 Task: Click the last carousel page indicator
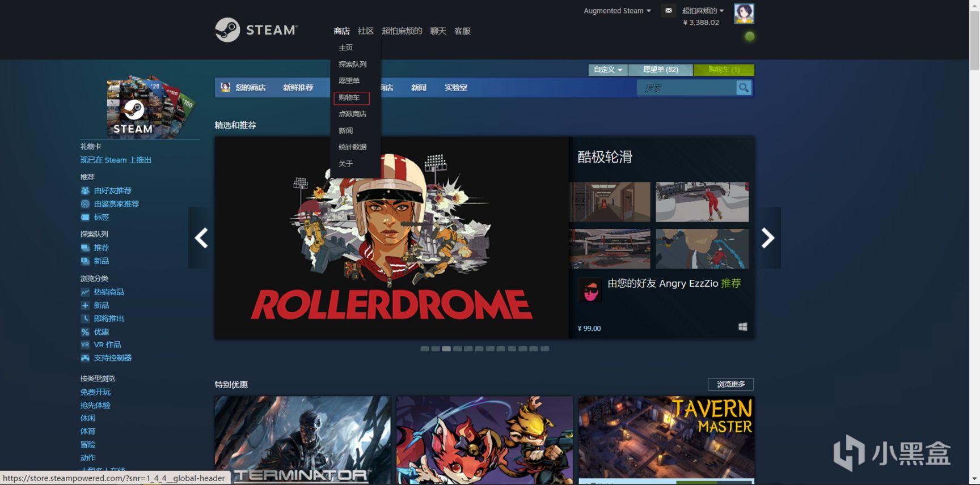pyautogui.click(x=545, y=349)
